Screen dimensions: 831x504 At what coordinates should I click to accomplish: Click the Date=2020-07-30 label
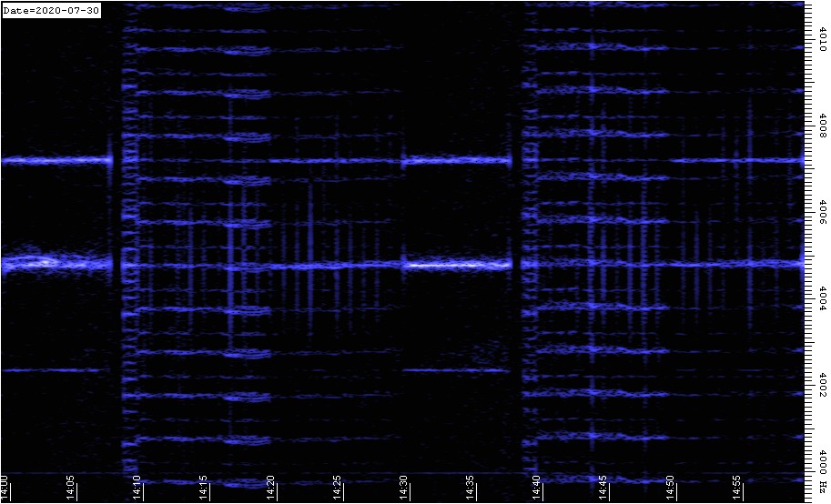coord(51,11)
